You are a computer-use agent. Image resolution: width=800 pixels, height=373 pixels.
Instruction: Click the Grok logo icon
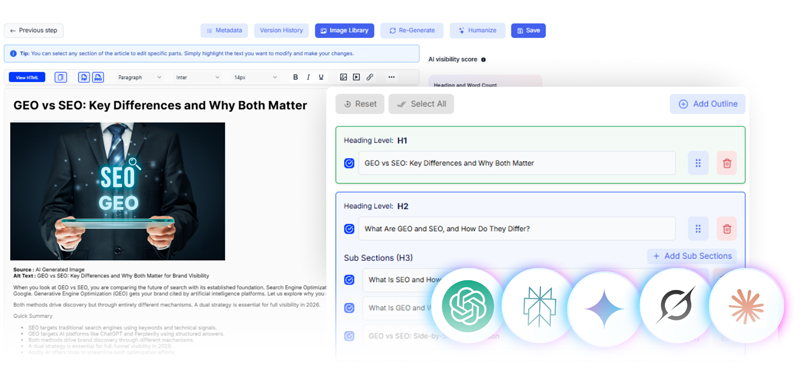pos(676,306)
